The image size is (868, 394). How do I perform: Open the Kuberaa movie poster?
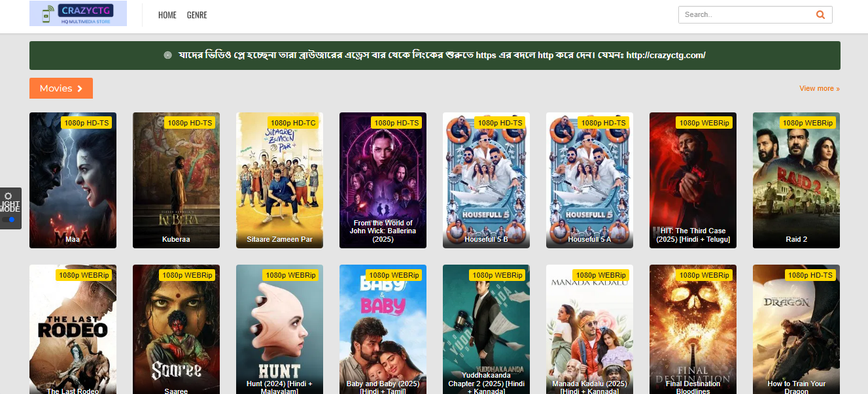176,180
